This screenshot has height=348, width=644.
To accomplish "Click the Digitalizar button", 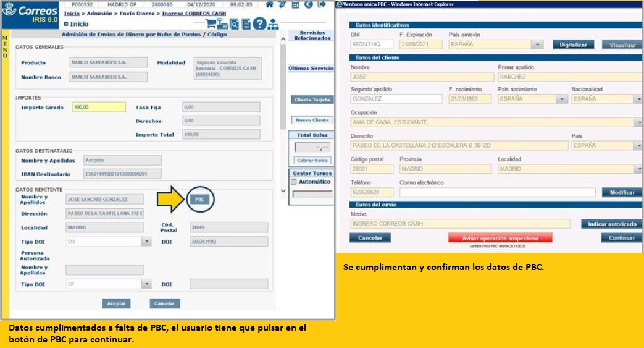I will (573, 45).
